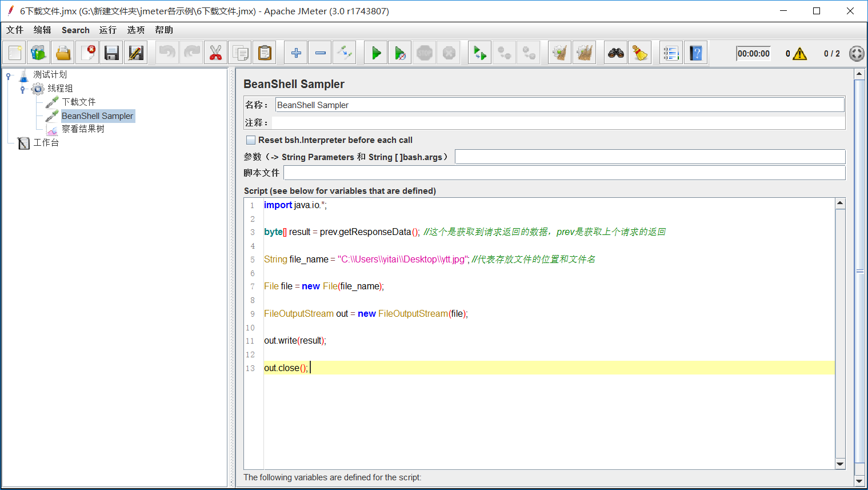Open the Search menu
Image resolution: width=868 pixels, height=490 pixels.
coord(75,30)
